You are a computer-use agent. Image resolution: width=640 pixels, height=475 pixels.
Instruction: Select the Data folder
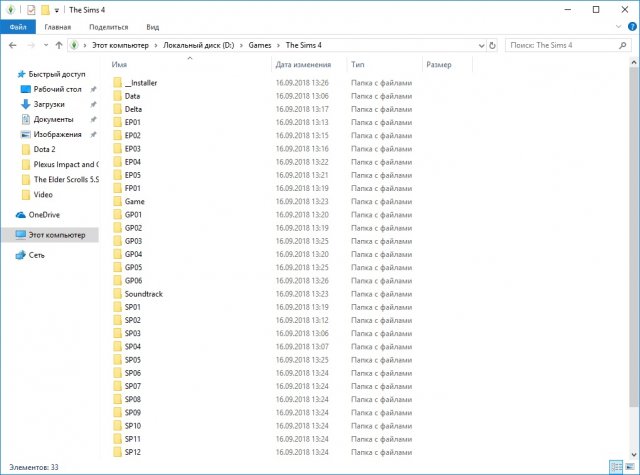[132, 96]
